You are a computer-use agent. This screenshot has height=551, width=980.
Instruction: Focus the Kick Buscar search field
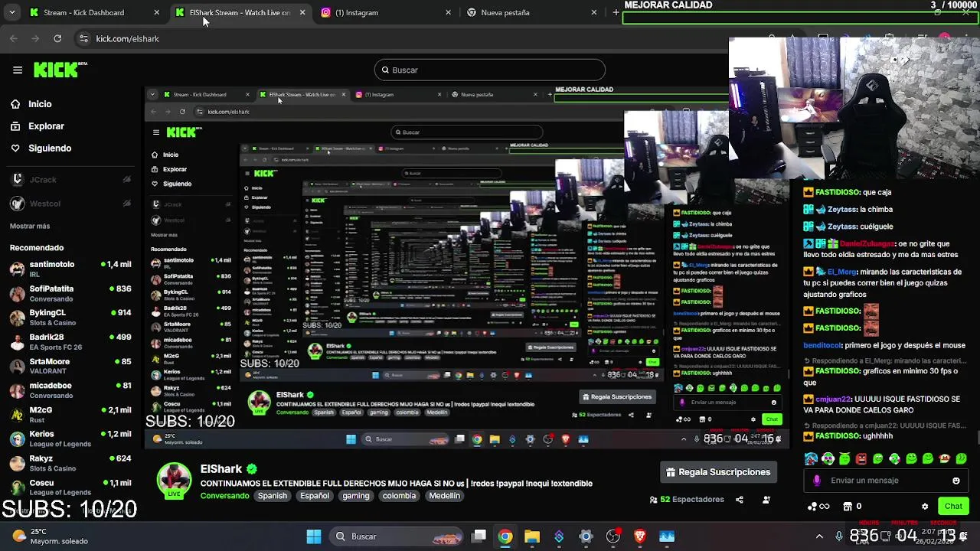(x=490, y=70)
